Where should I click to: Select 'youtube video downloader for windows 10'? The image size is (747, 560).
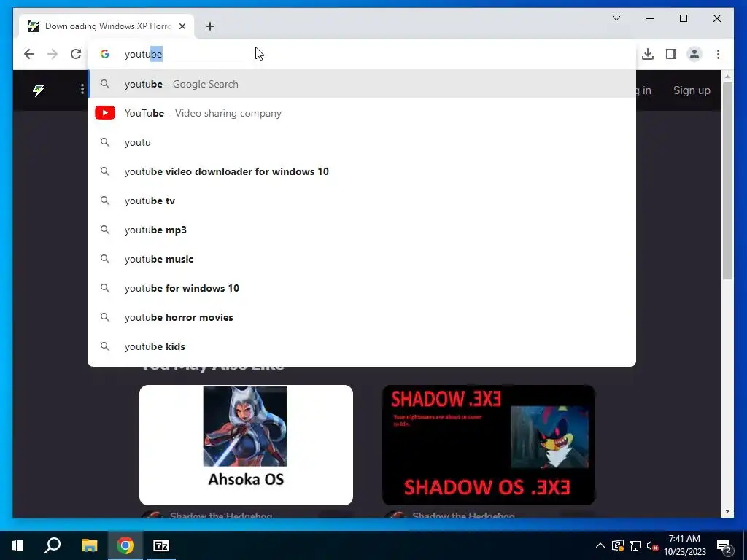pos(362,171)
